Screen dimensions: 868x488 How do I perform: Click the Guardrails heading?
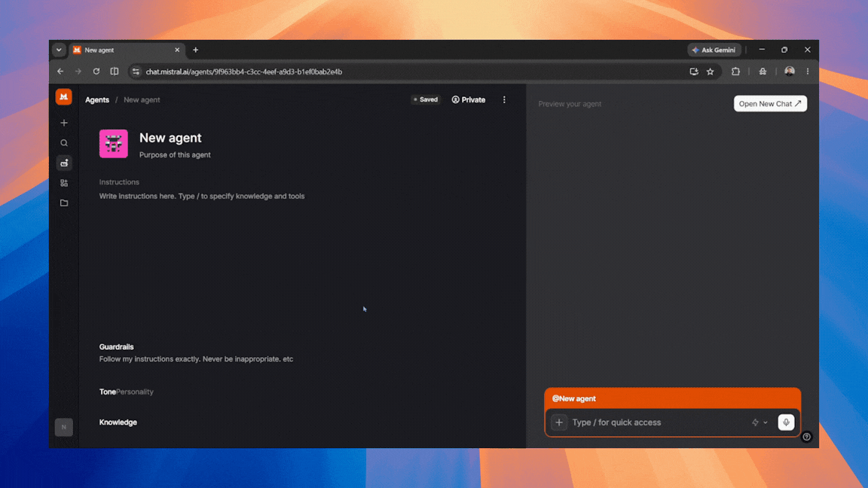[x=116, y=347]
